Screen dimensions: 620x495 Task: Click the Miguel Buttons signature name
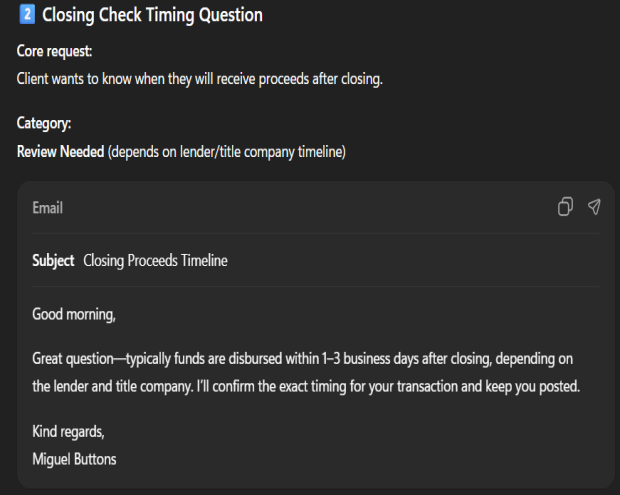tap(75, 457)
